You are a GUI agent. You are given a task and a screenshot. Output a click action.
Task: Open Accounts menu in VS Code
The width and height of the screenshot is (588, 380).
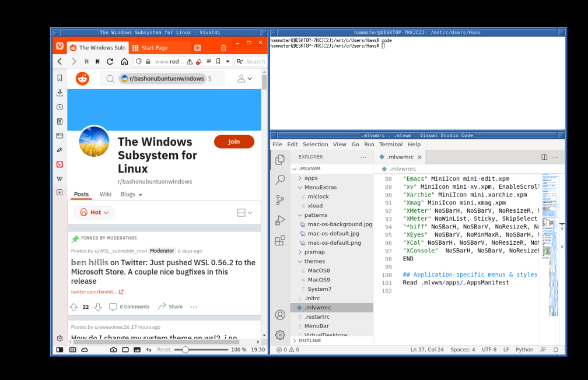point(280,315)
